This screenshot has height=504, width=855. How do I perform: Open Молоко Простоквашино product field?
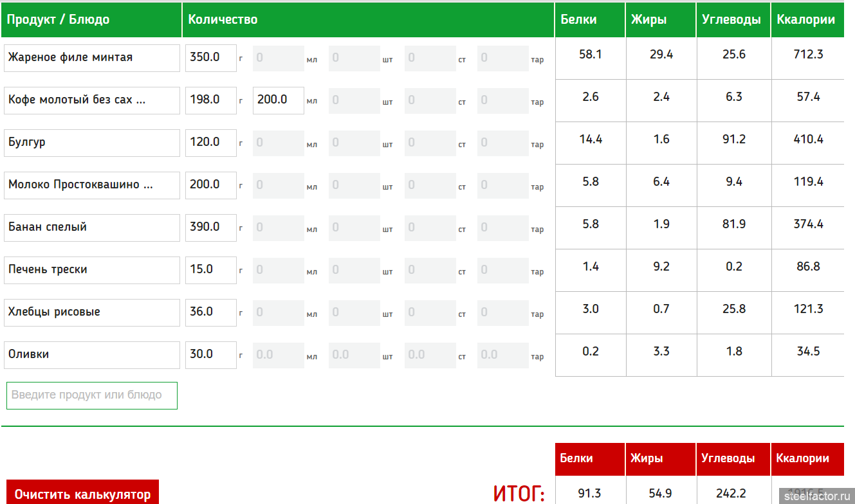92,185
